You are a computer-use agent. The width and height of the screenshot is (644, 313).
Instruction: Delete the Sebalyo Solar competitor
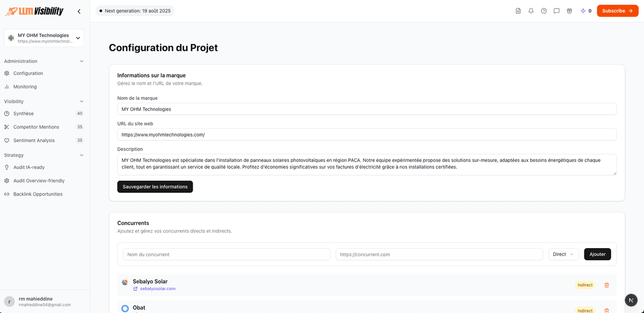(606, 285)
